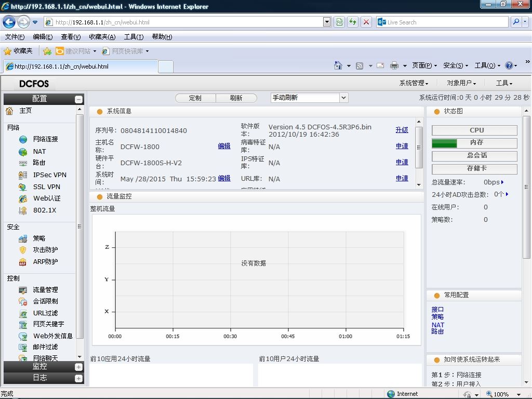Open the 编辑(E) menu
The height and width of the screenshot is (399, 532).
click(x=43, y=37)
